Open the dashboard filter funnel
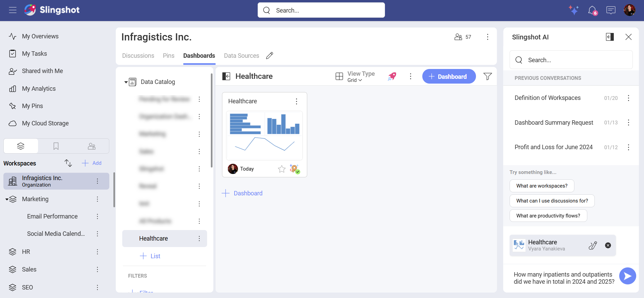The width and height of the screenshot is (644, 298). point(487,76)
